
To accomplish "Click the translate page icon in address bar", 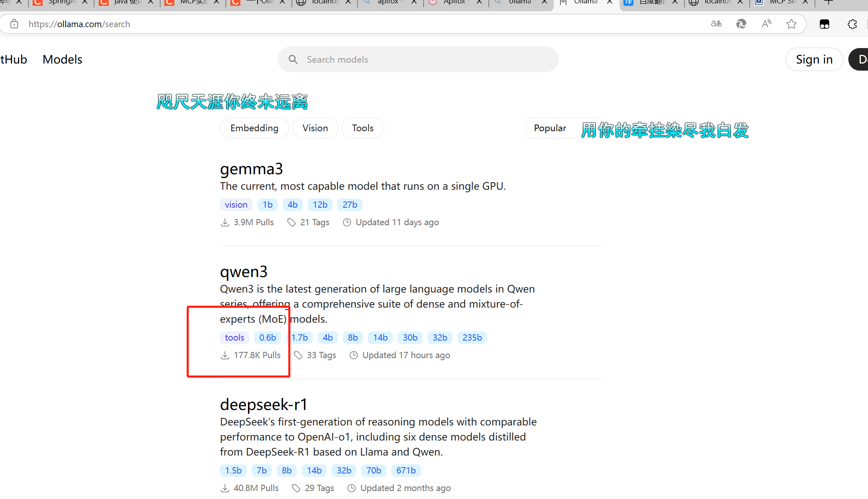I will coord(716,24).
